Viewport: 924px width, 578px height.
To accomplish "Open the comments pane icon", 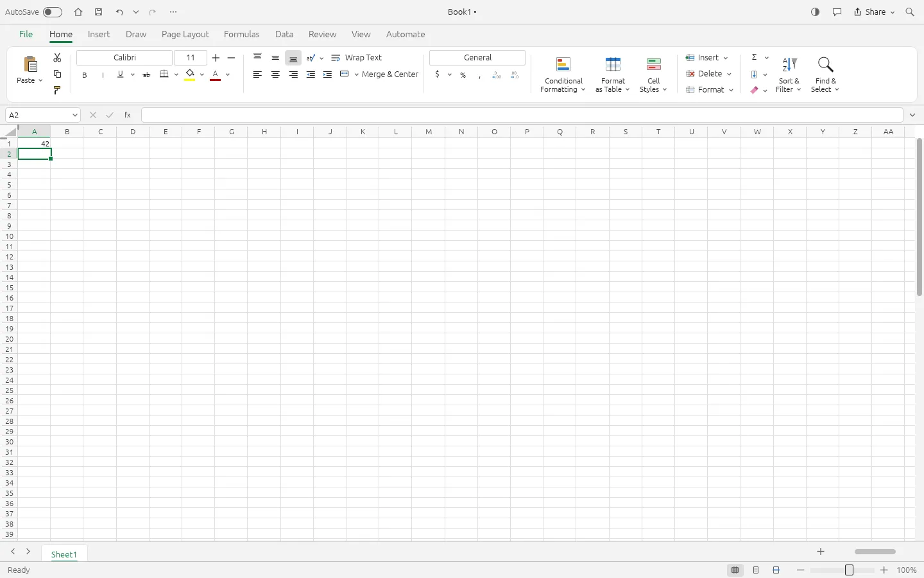I will (837, 12).
